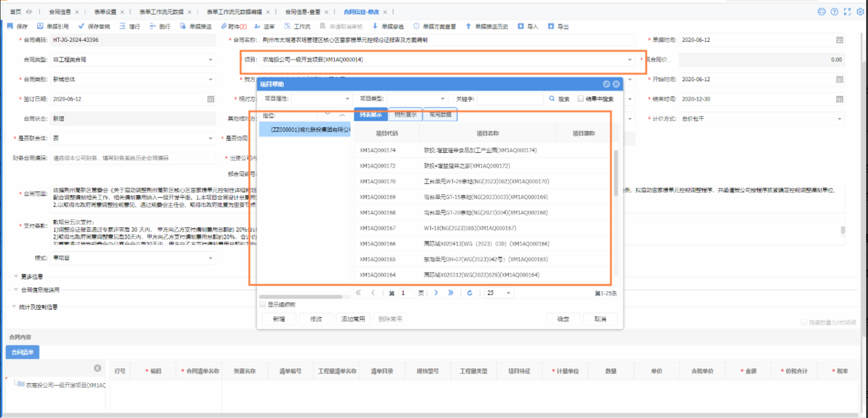Viewport: 868px width, 418px height.
Task: Click the 保存 save icon in toolbar
Action: click(x=10, y=26)
